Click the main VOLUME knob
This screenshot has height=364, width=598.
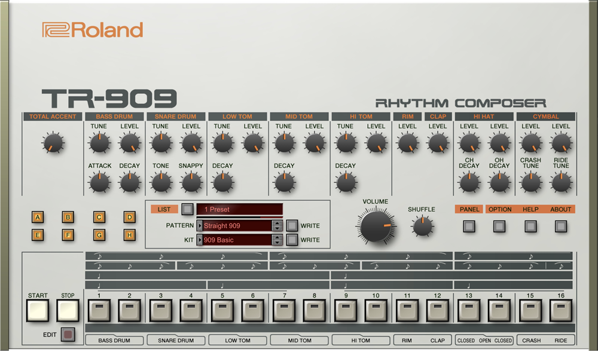click(376, 226)
